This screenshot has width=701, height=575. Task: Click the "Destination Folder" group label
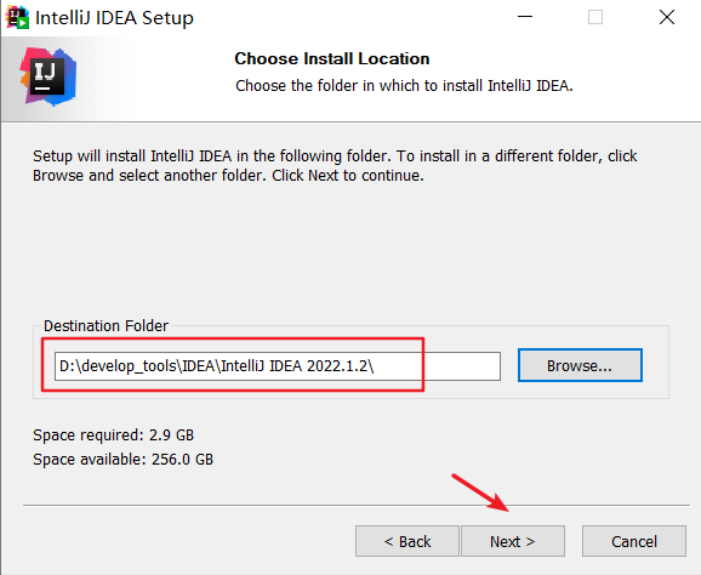106,326
